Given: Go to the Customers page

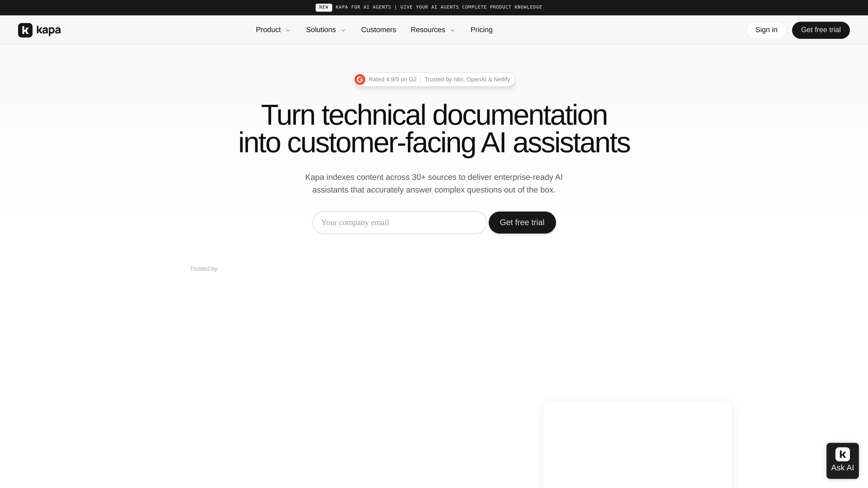Looking at the screenshot, I should [x=378, y=30].
